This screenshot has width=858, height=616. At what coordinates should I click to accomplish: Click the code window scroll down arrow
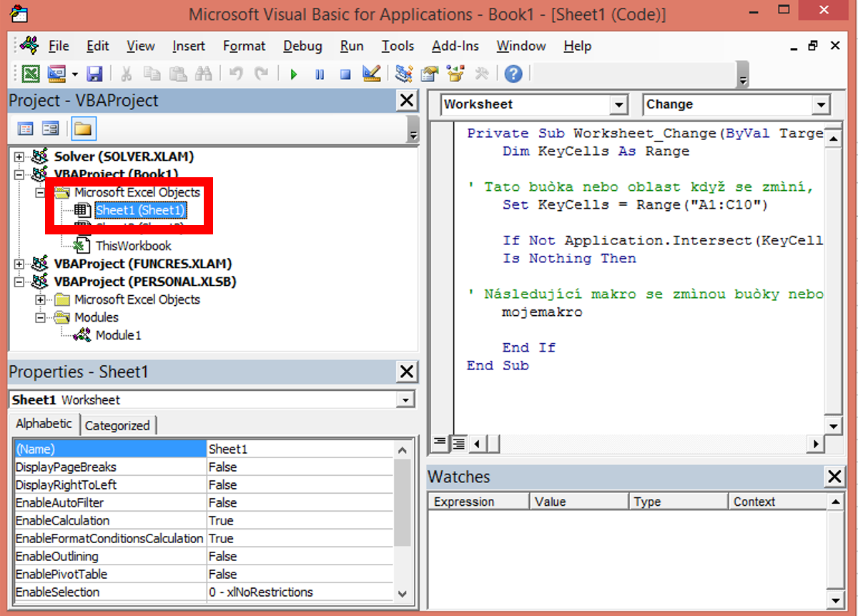click(x=833, y=427)
